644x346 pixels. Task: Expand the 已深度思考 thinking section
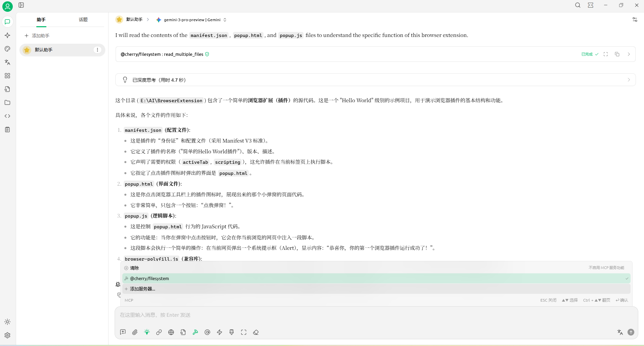(x=629, y=80)
